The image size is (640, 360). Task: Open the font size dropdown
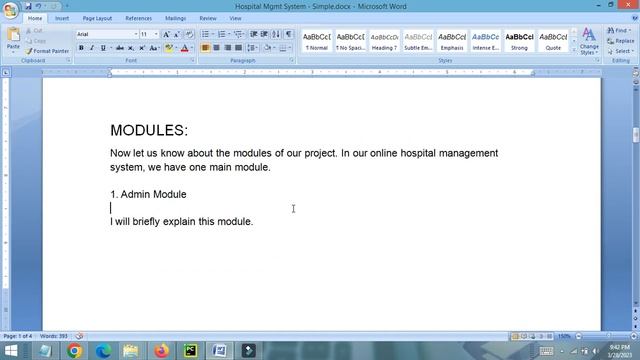pos(156,34)
